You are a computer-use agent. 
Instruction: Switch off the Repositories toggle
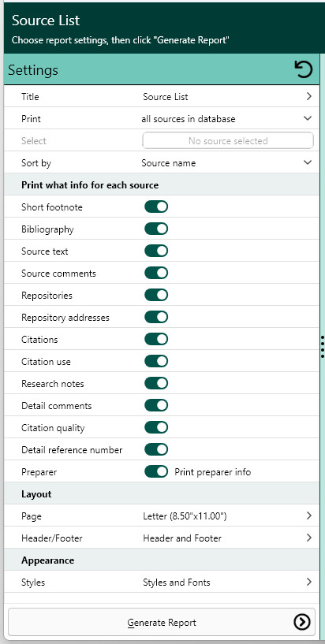coord(156,296)
